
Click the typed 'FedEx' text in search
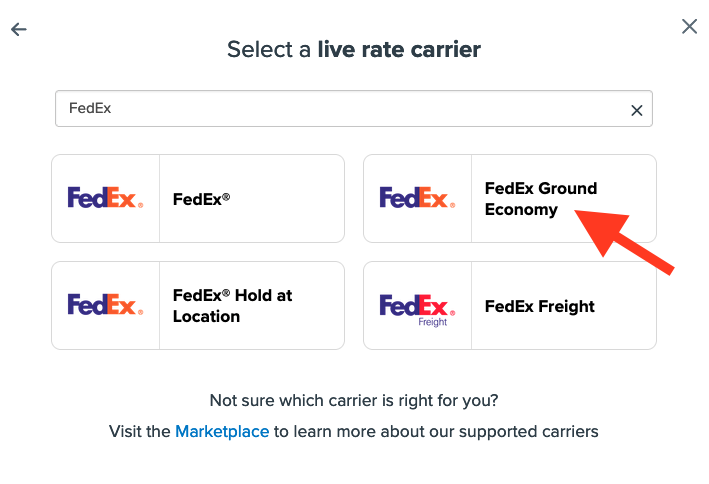point(90,108)
